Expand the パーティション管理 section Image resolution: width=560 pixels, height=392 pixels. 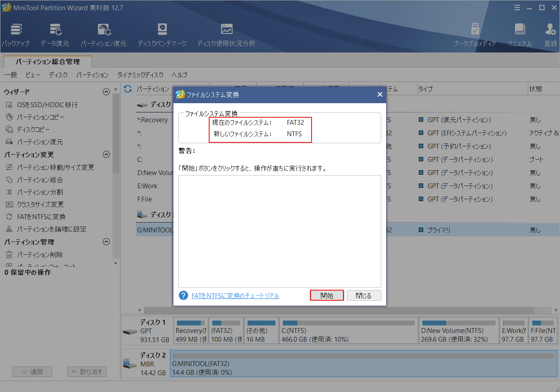106,242
